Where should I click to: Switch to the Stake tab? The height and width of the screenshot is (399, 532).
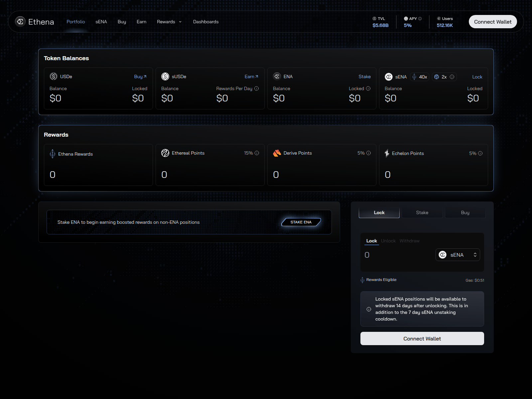pyautogui.click(x=422, y=212)
